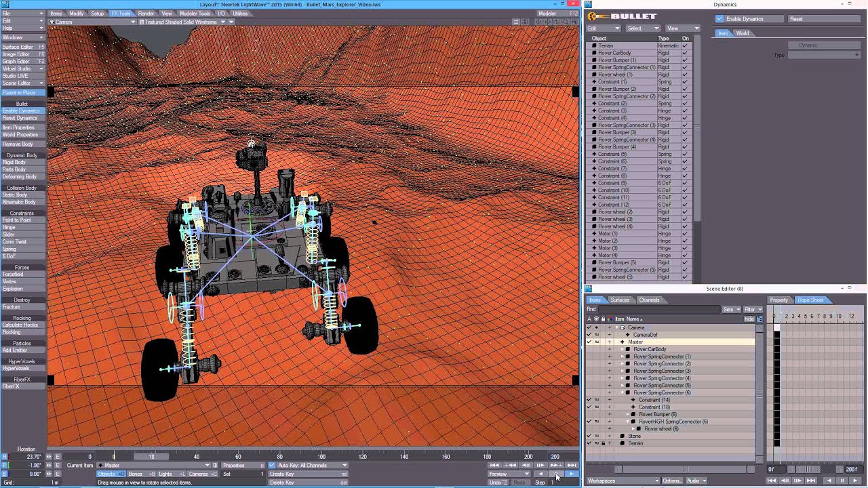Screen dimensions: 868x488
Task: Click the Delete Key button
Action: [x=309, y=483]
